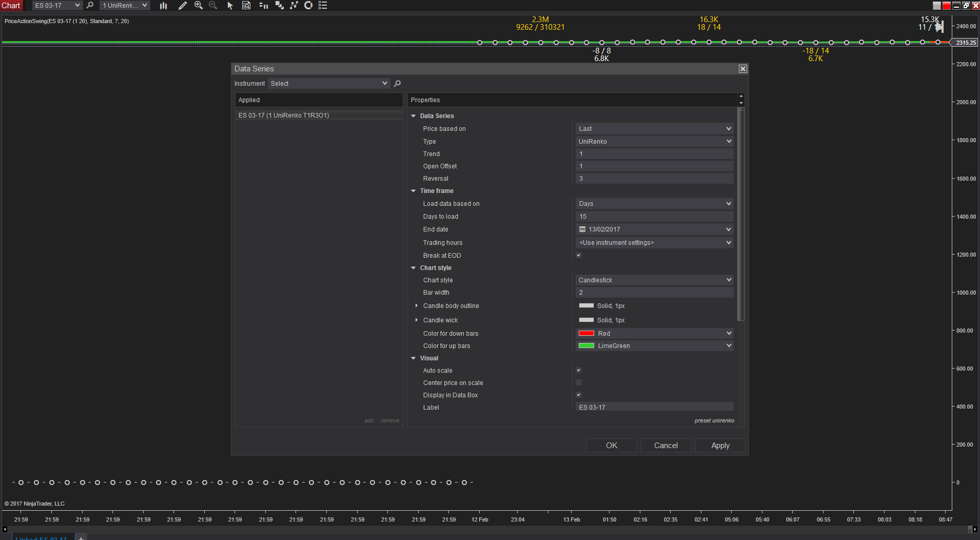
Task: Click red link button in chart title bar
Action: [947, 5]
